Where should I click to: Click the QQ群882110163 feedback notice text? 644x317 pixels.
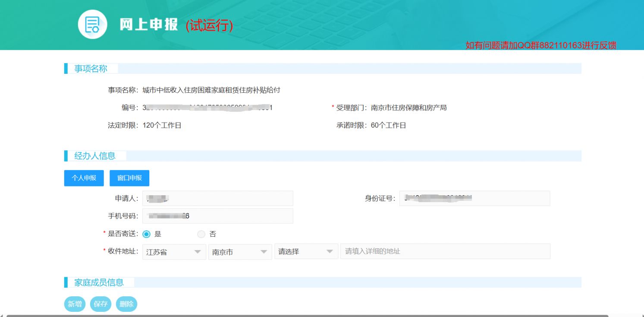coord(541,45)
